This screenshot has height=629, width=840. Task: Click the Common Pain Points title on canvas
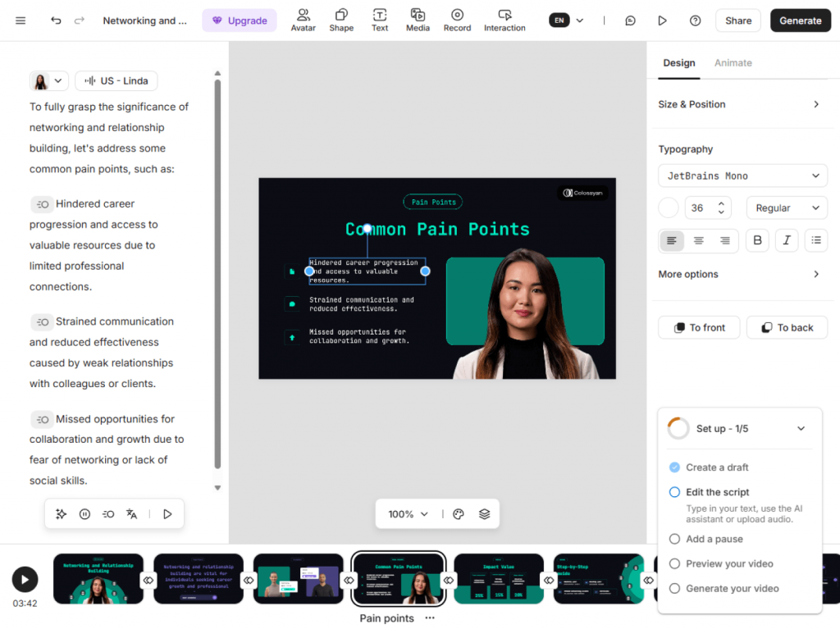(x=437, y=230)
